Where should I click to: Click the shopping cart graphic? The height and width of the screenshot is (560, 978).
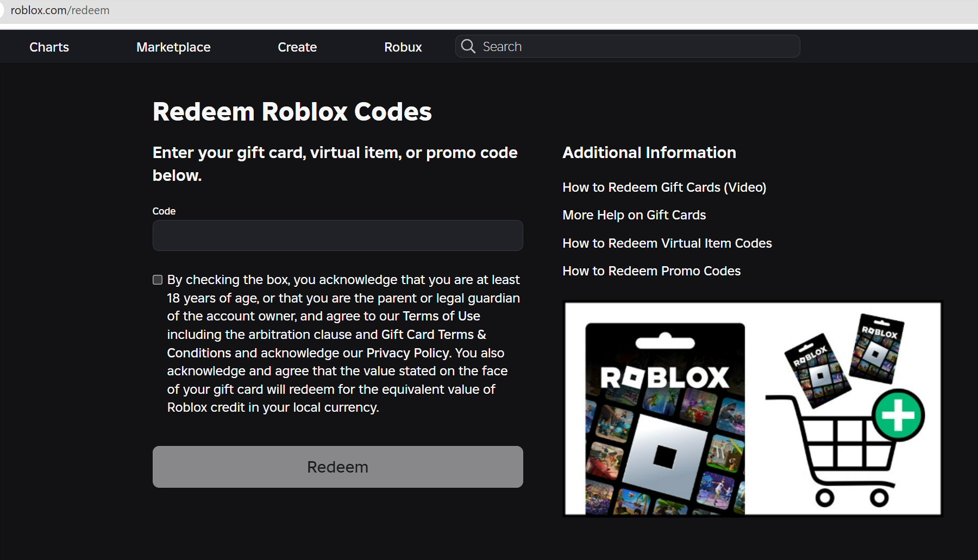click(831, 451)
